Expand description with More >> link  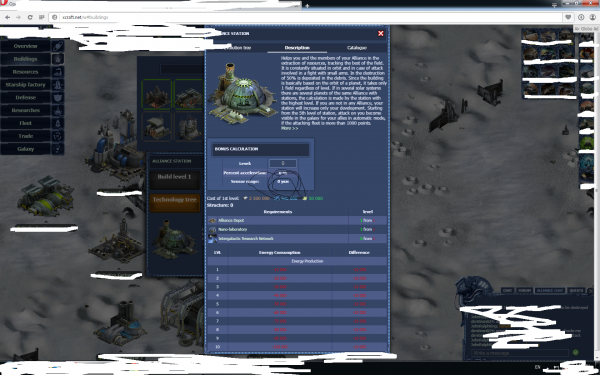(289, 128)
